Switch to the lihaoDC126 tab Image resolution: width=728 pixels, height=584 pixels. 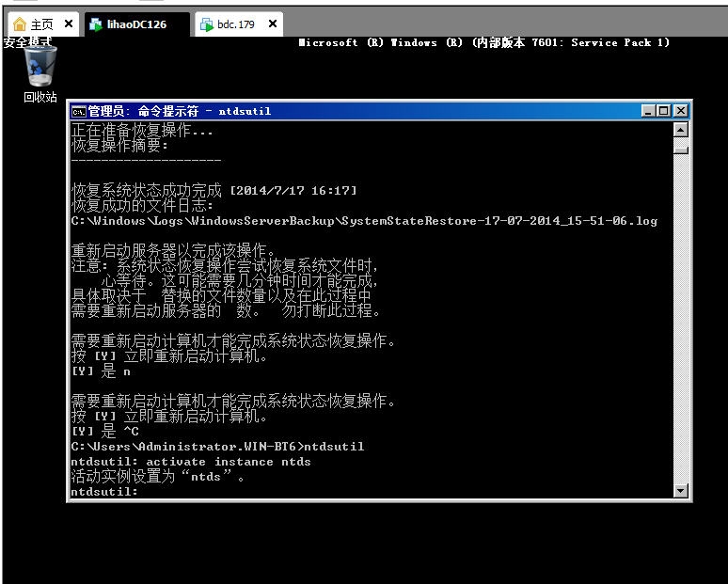pos(137,24)
